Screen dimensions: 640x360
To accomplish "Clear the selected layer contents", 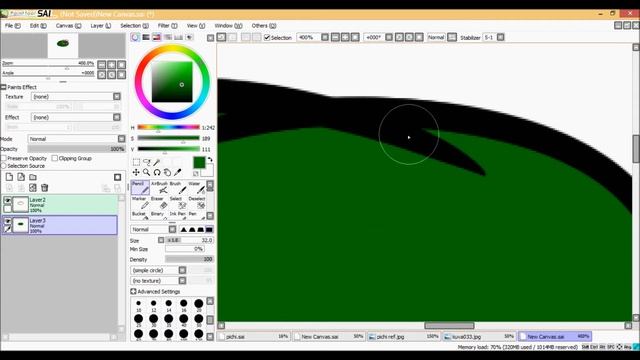I will pyautogui.click(x=33, y=188).
